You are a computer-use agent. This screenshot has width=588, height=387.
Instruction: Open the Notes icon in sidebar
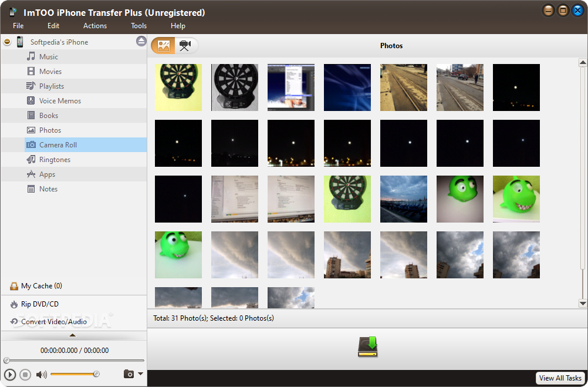click(31, 189)
